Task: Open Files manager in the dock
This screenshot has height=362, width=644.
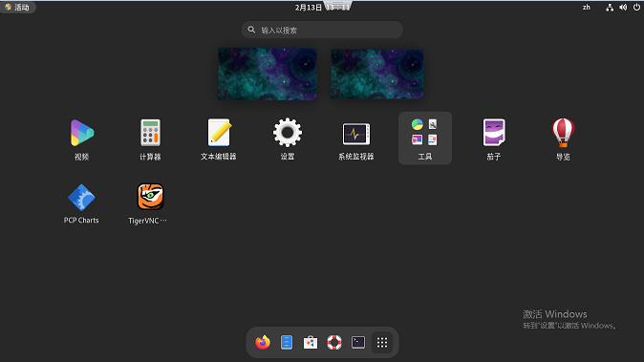Action: (287, 342)
